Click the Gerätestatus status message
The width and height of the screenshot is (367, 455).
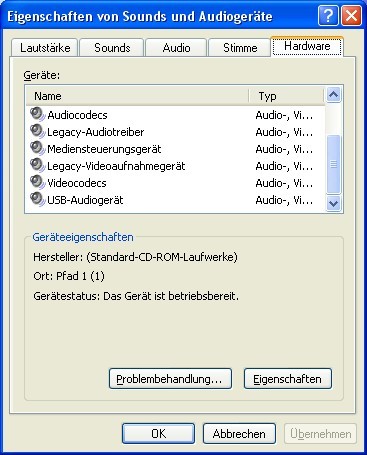[136, 296]
